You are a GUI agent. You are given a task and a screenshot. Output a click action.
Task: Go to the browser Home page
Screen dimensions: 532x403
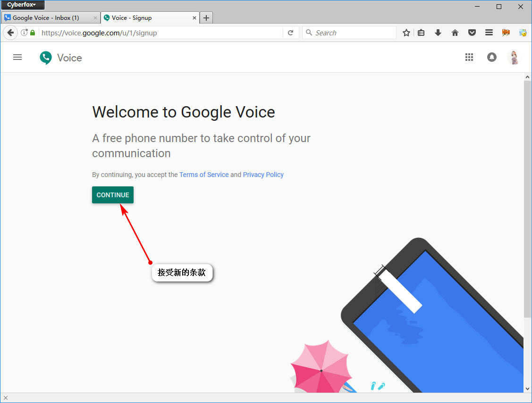pyautogui.click(x=455, y=33)
